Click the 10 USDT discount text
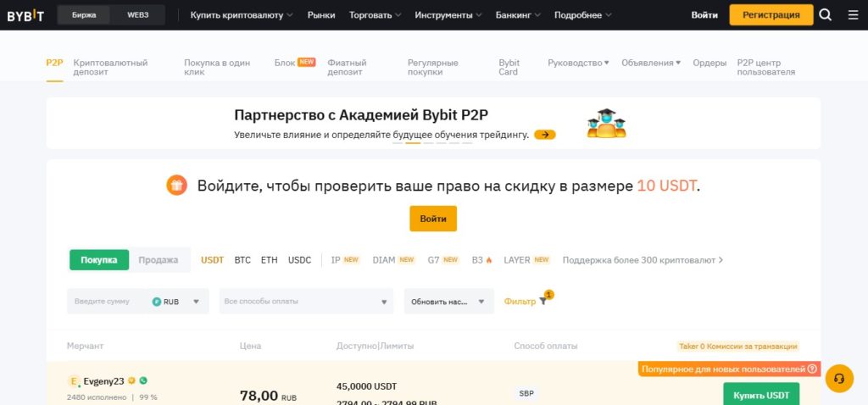This screenshot has height=405, width=868. click(x=666, y=186)
